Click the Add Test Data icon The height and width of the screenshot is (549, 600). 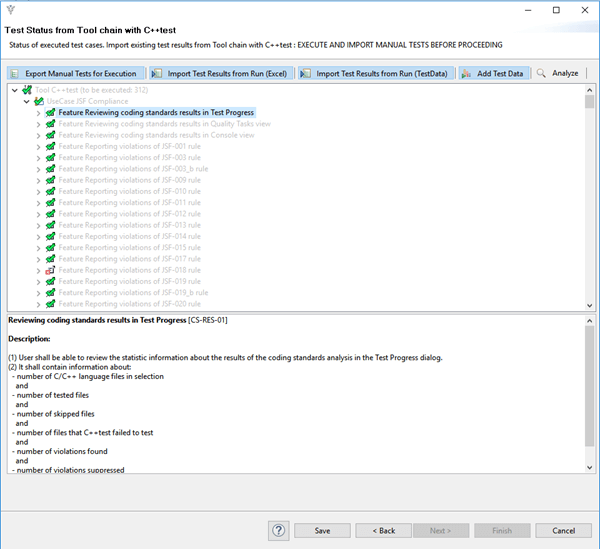[x=467, y=74]
